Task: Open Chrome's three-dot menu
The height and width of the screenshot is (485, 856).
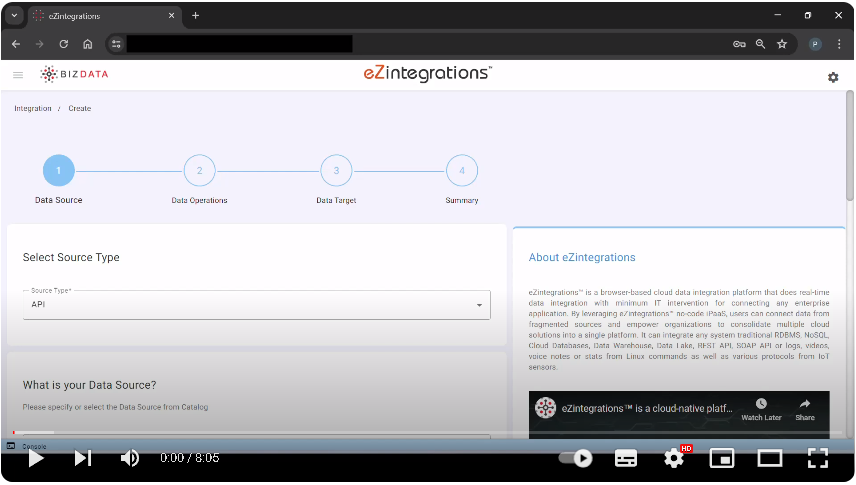Action: (838, 44)
